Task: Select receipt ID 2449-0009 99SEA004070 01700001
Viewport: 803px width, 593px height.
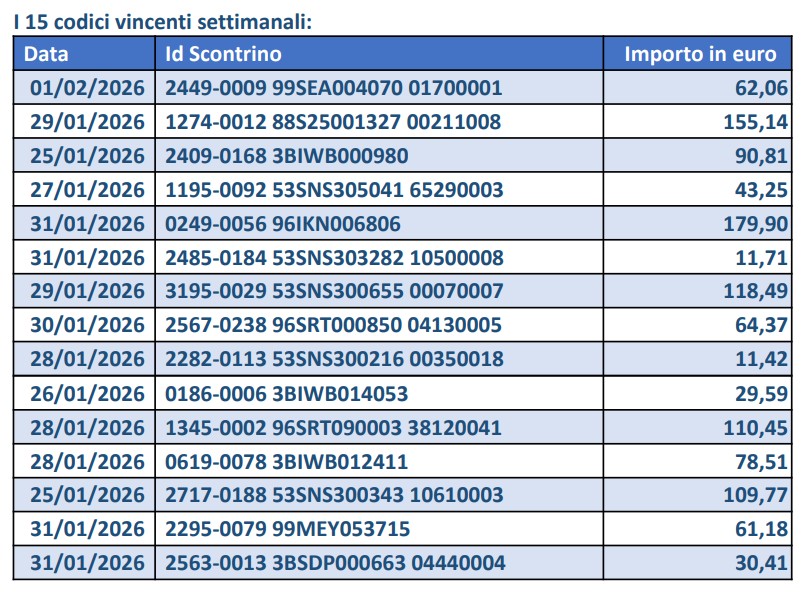Action: [333, 88]
